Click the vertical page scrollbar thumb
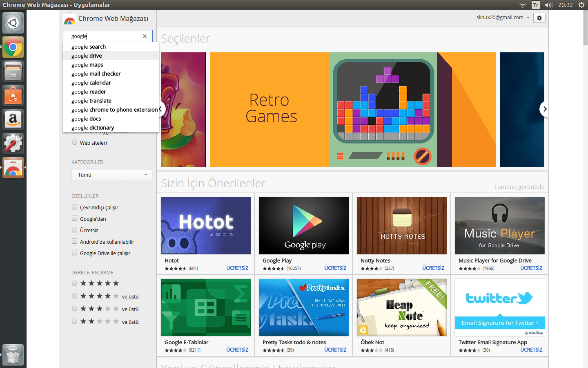This screenshot has height=368, width=588. 585,28
